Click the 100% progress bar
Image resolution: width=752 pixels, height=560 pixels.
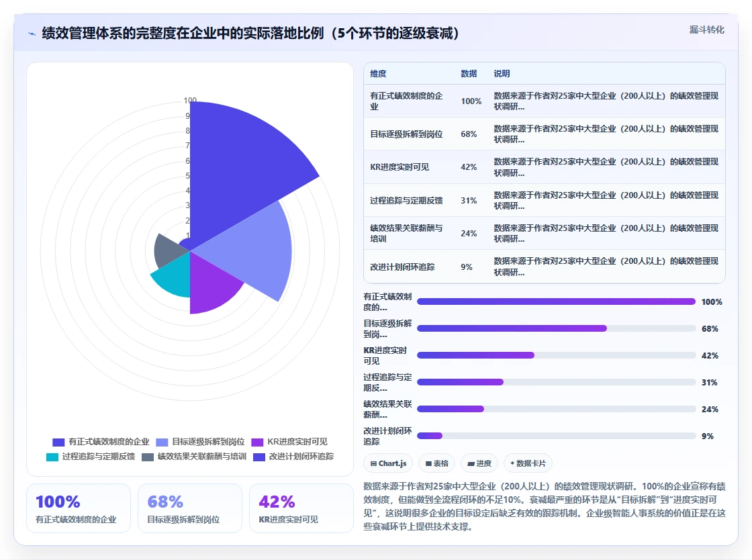tap(557, 301)
